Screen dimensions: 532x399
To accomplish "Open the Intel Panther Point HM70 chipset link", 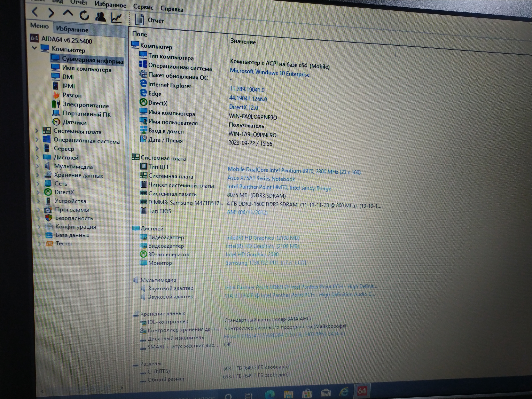I will click(279, 187).
